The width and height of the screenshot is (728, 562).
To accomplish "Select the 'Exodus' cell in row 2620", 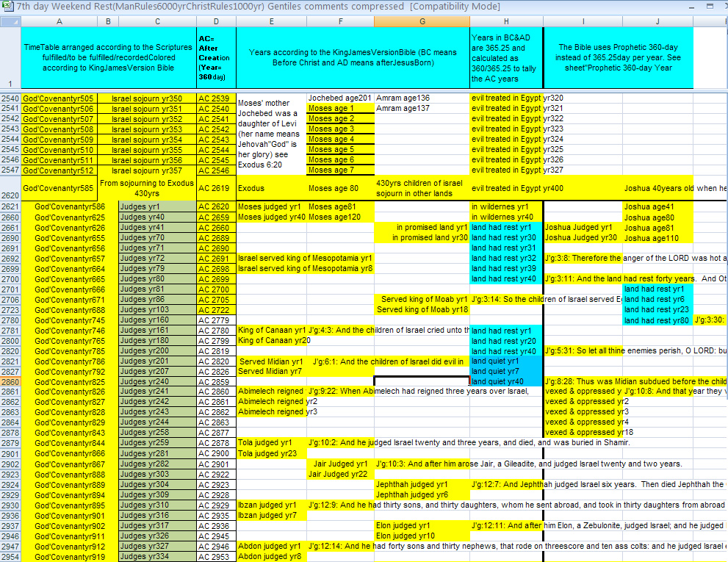I will 272,188.
